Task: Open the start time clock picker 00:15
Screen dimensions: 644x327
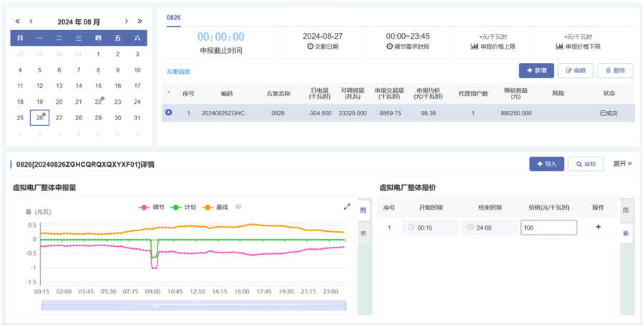Action: 429,228
